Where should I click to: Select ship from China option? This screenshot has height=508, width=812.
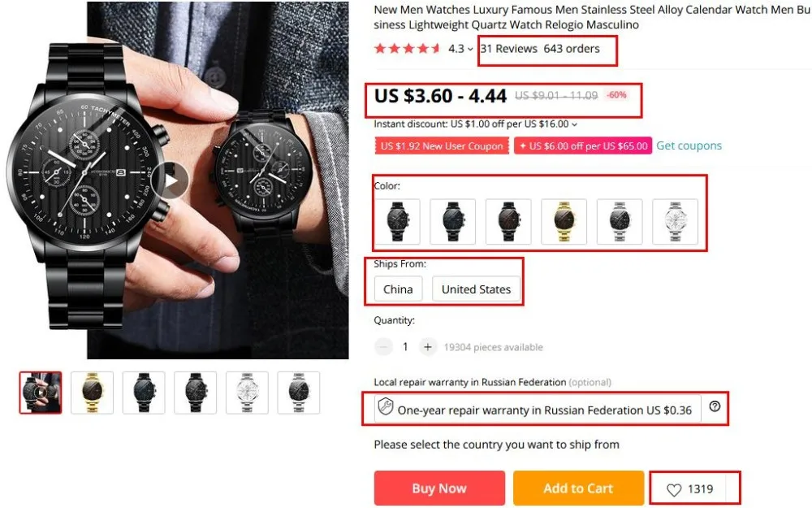398,289
